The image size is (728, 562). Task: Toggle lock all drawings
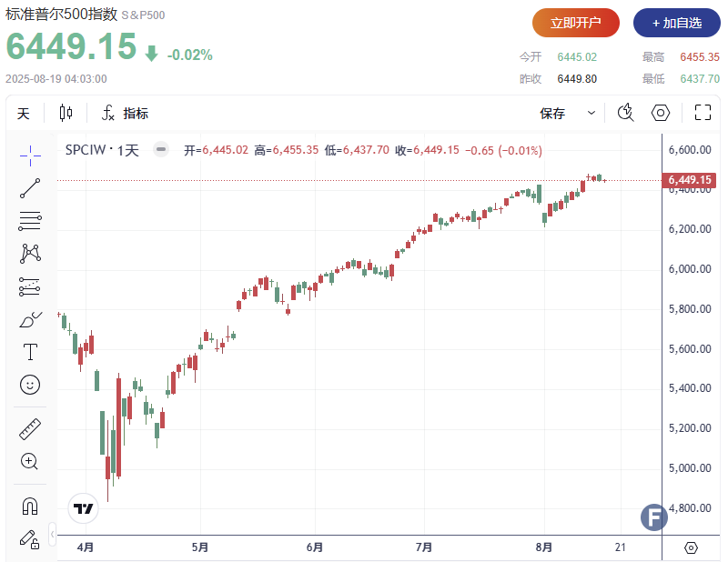click(x=30, y=538)
